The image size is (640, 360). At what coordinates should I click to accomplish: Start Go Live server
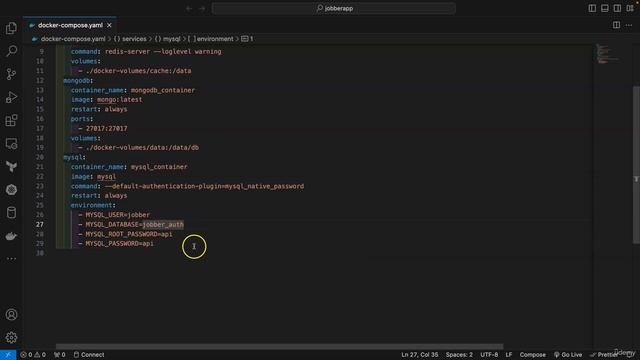pos(568,355)
